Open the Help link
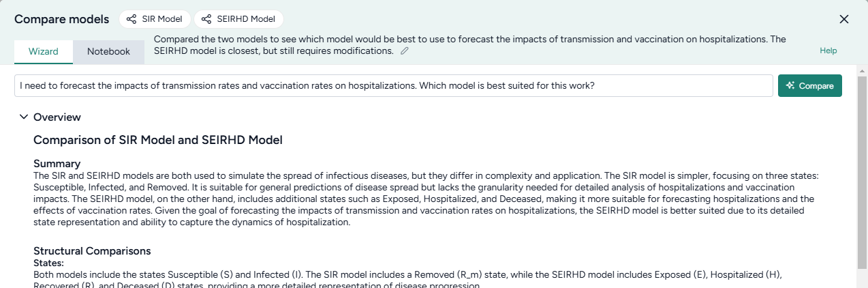Viewport: 868px width, 288px height. point(828,51)
